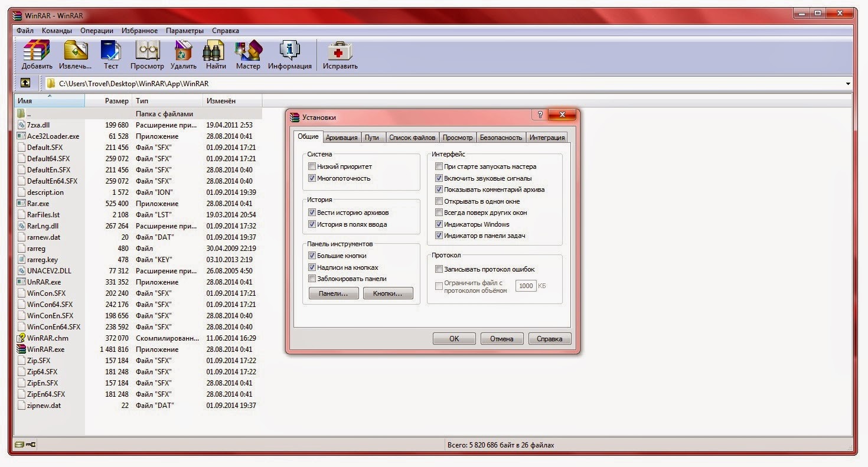
Task: Select the UnRAR.exe application icon
Action: click(22, 282)
